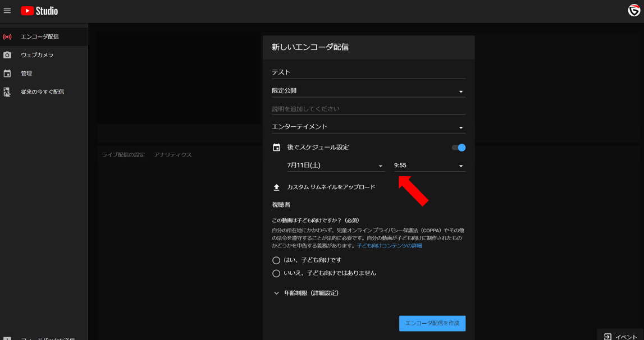Click the YouTube Studio logo
The image size is (644, 340).
[x=39, y=11]
